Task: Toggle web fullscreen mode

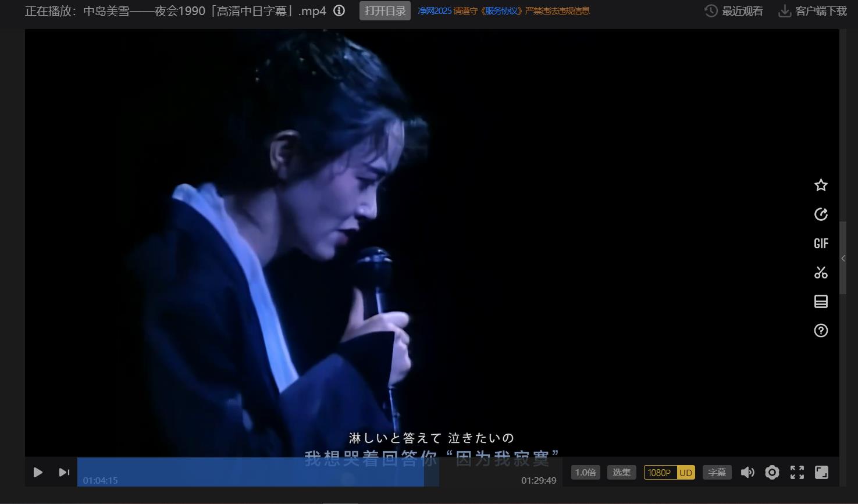Action: point(797,473)
